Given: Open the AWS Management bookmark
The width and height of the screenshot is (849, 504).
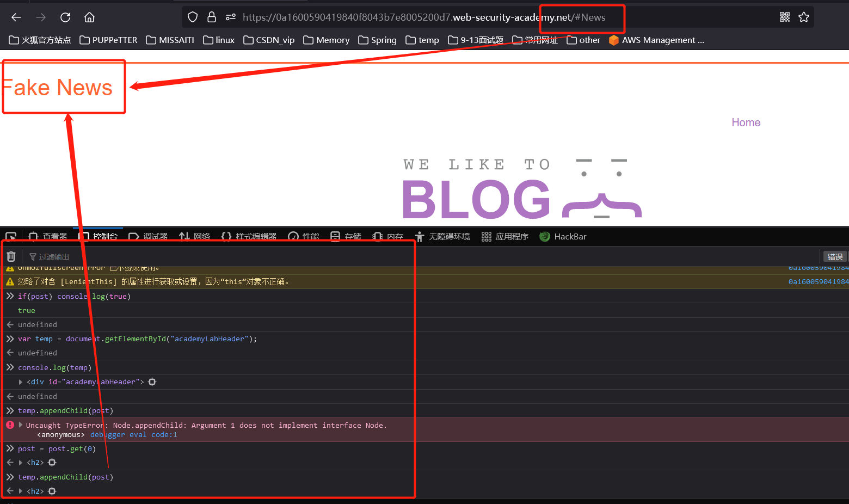Looking at the screenshot, I should (x=656, y=40).
